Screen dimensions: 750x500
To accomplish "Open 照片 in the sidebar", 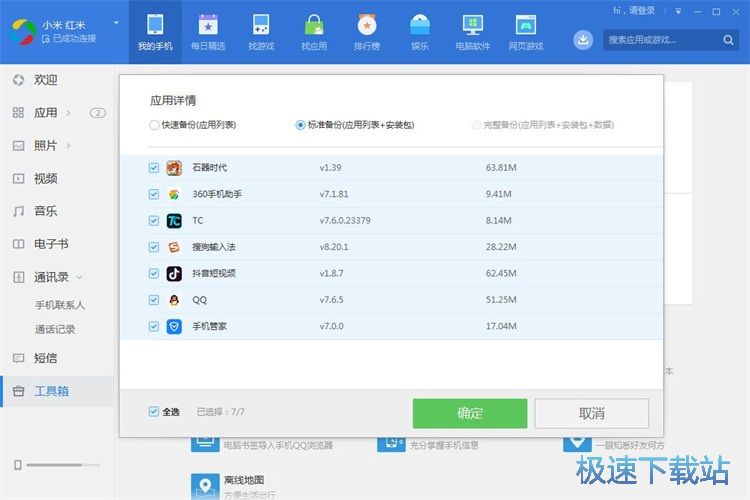I will [x=45, y=145].
